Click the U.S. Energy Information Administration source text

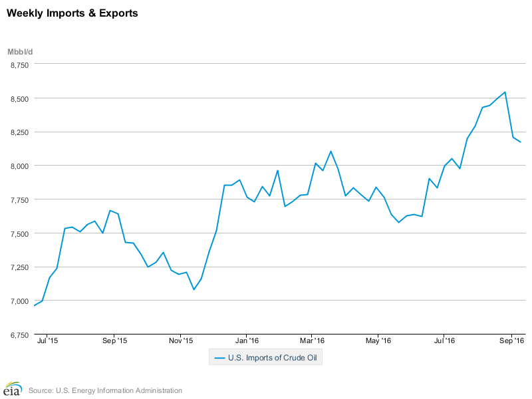[x=105, y=390]
